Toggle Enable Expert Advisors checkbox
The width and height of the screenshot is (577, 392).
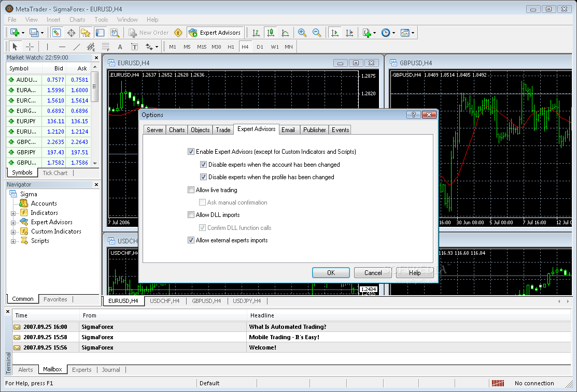[191, 152]
